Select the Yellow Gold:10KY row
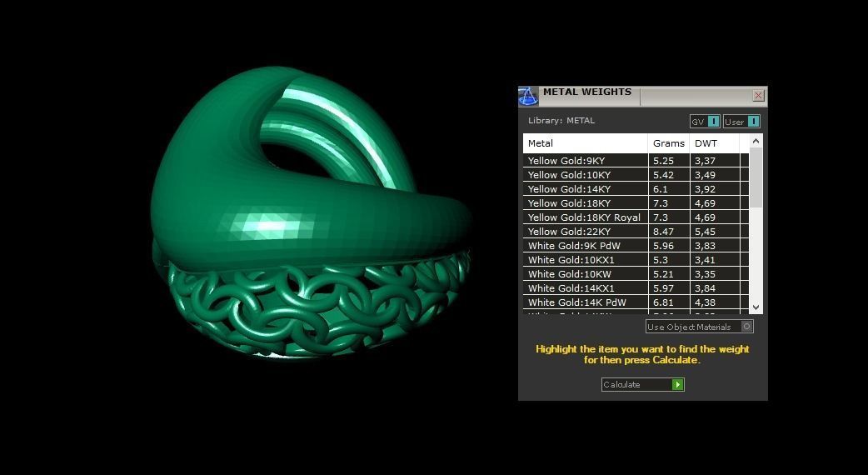868x475 pixels. point(636,174)
